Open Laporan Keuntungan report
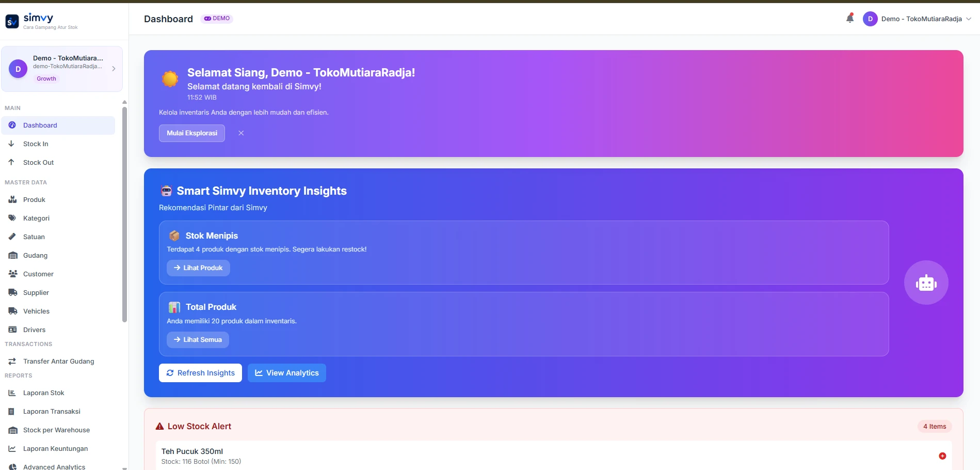This screenshot has width=980, height=470. point(58,449)
